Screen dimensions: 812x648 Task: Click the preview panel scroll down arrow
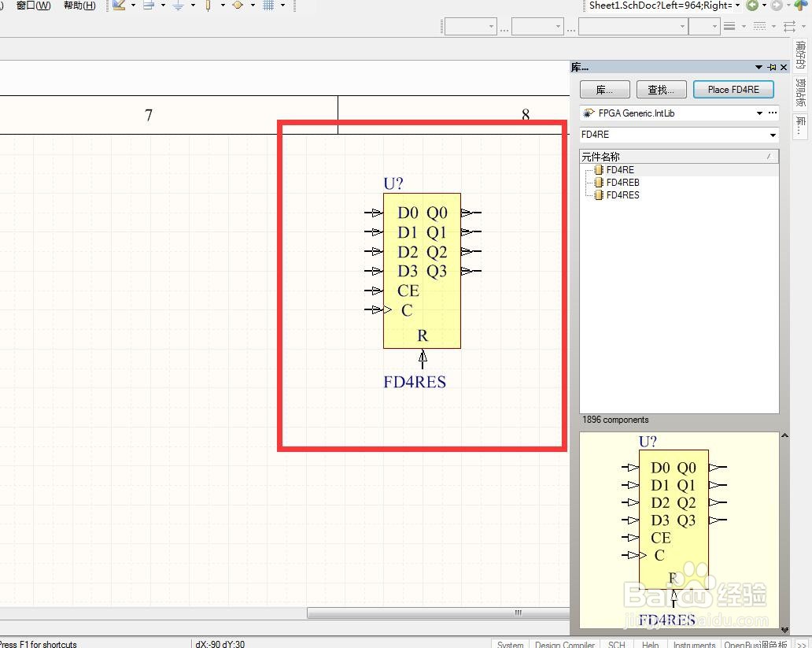point(784,629)
